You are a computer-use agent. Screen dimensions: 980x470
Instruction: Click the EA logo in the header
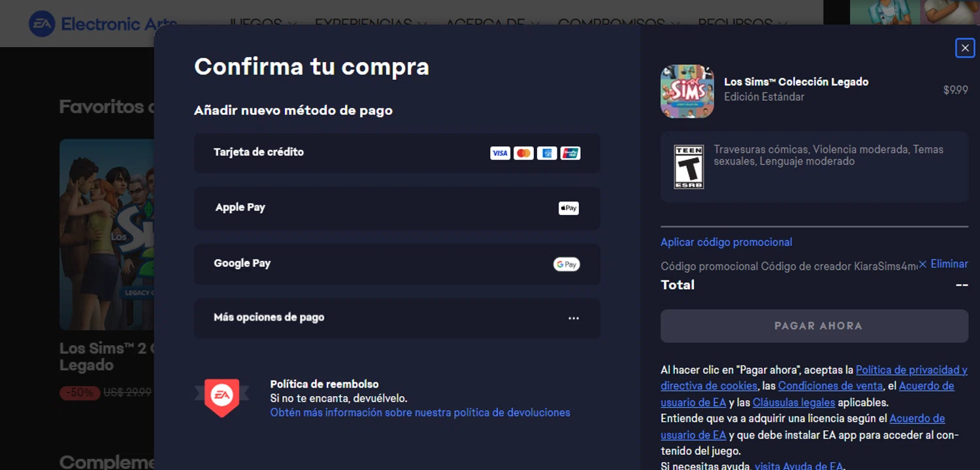click(x=42, y=24)
